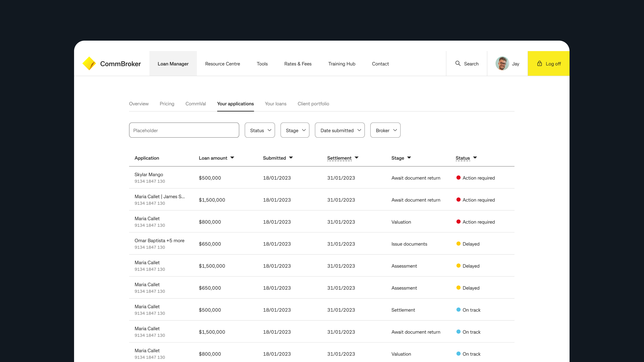Open the Broker filter dropdown
The image size is (644, 362).
[x=385, y=130]
